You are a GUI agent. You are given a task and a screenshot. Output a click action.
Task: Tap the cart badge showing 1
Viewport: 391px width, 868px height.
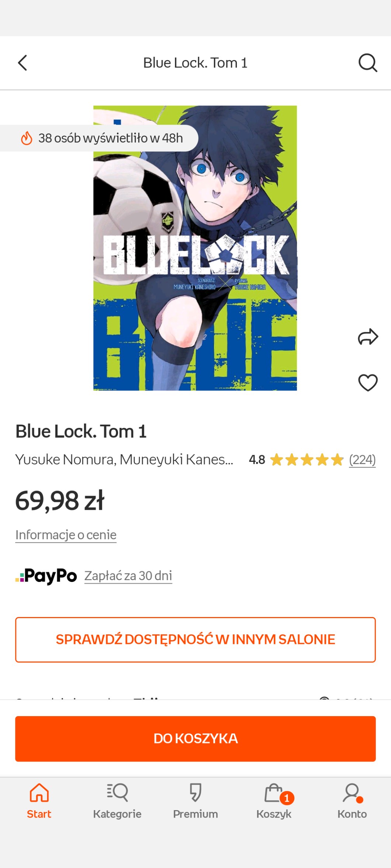(x=287, y=798)
